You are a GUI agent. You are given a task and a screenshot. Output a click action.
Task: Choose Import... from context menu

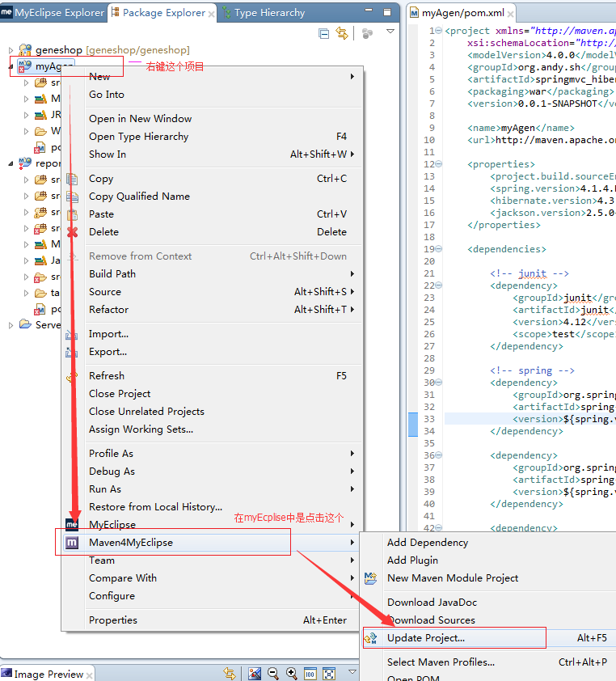[x=222, y=334]
